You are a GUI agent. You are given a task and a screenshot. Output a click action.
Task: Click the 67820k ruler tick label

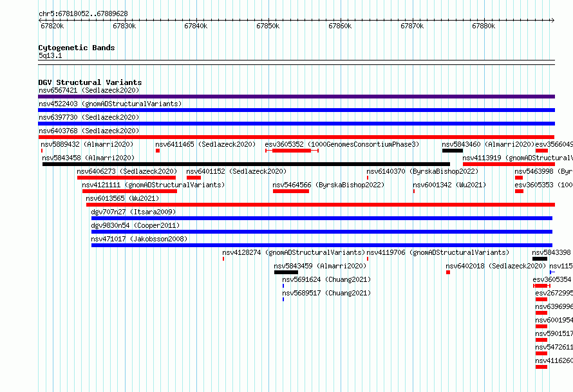[52, 26]
